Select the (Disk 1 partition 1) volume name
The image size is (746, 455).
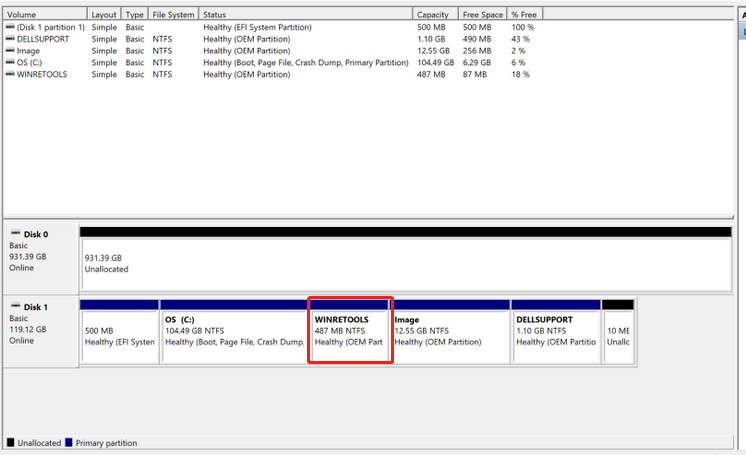point(50,27)
